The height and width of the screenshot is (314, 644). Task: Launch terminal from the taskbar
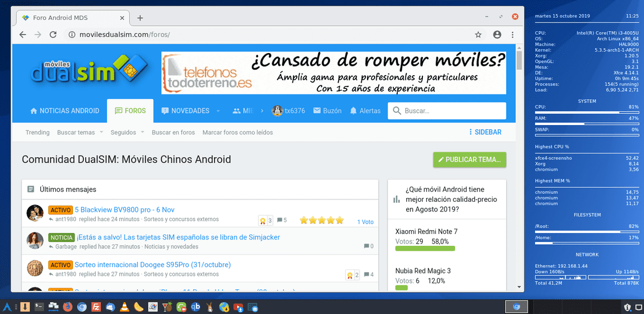tap(39, 307)
